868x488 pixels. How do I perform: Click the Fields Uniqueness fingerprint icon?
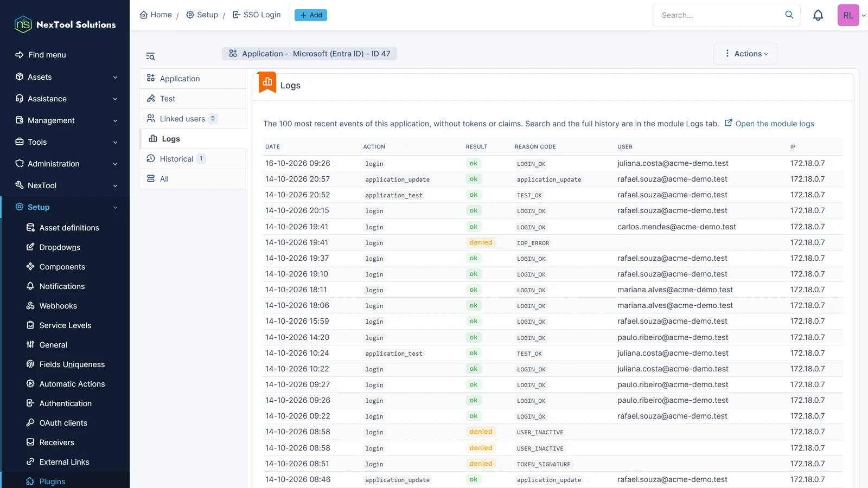pyautogui.click(x=30, y=364)
